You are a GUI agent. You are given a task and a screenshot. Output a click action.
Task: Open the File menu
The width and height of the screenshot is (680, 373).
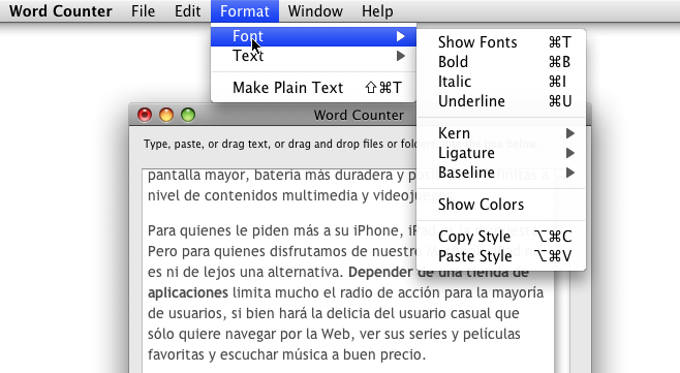click(x=143, y=11)
